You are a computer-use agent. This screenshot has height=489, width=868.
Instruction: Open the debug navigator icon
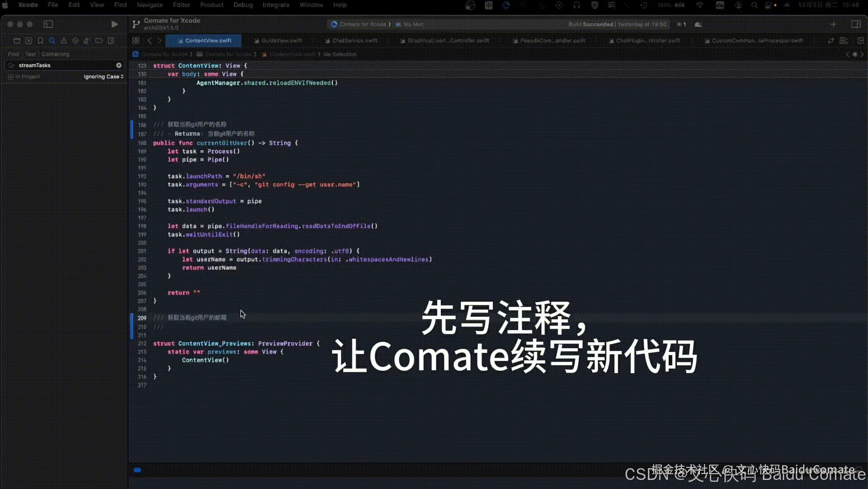pos(87,41)
